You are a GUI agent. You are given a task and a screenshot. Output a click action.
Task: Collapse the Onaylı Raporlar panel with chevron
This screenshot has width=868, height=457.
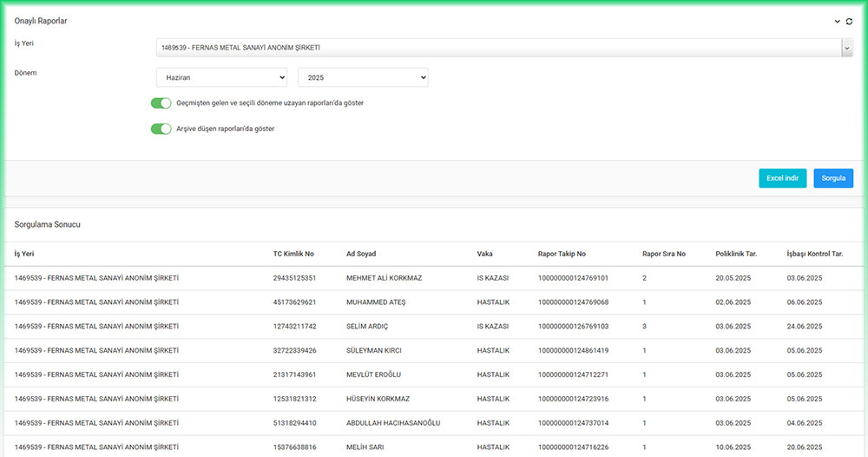[x=838, y=21]
